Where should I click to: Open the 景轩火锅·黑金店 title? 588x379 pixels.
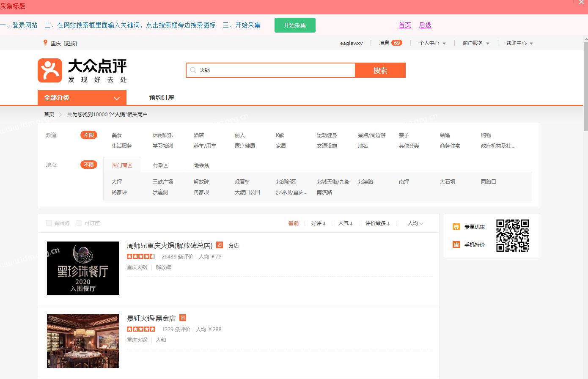click(151, 318)
